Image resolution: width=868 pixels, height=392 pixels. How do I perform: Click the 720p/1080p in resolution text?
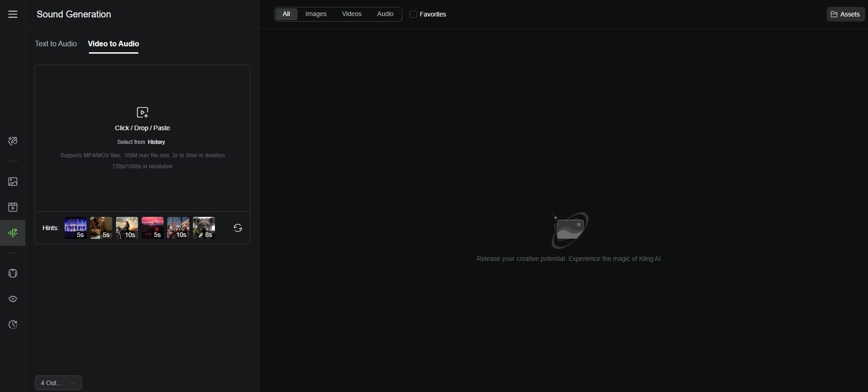tap(143, 166)
